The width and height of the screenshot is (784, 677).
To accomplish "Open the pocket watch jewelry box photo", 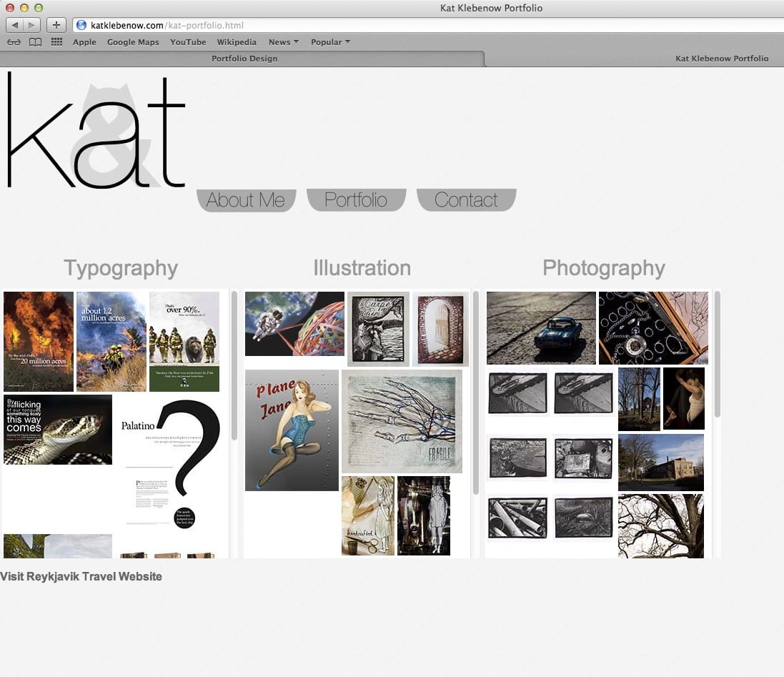I will click(x=653, y=328).
